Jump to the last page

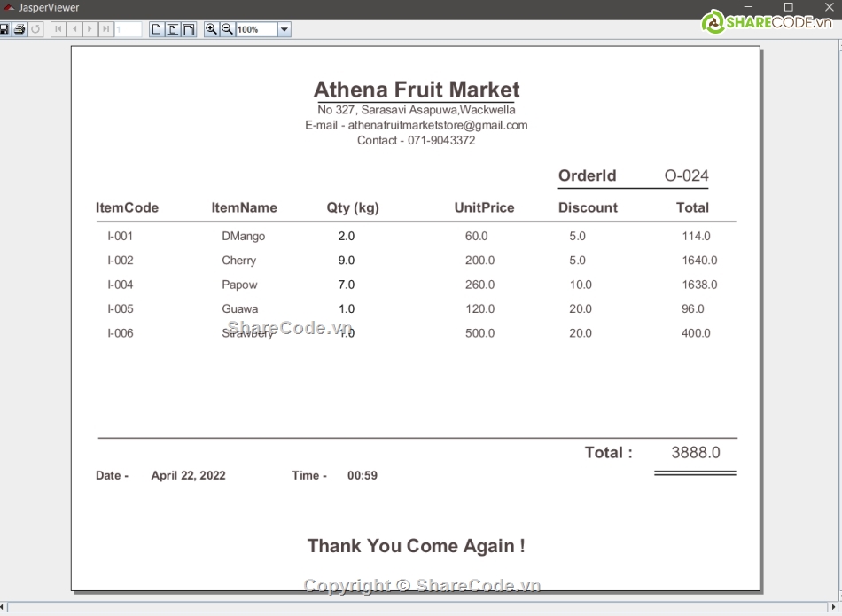[x=106, y=29]
